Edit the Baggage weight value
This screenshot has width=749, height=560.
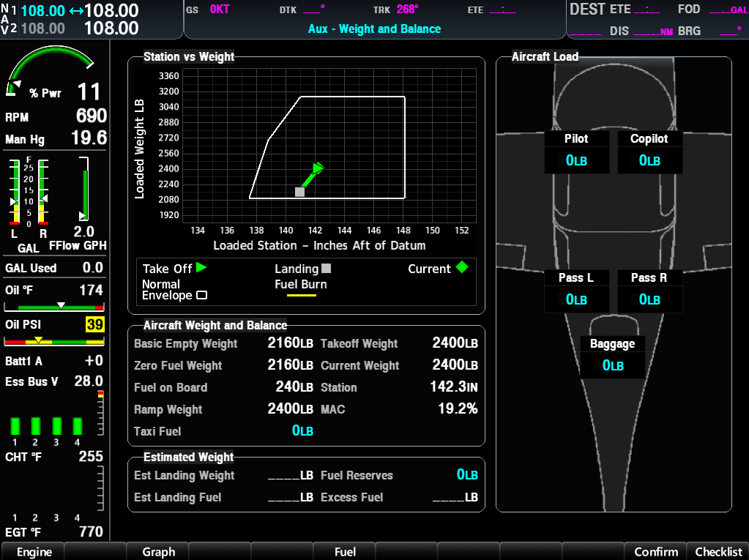pyautogui.click(x=613, y=365)
